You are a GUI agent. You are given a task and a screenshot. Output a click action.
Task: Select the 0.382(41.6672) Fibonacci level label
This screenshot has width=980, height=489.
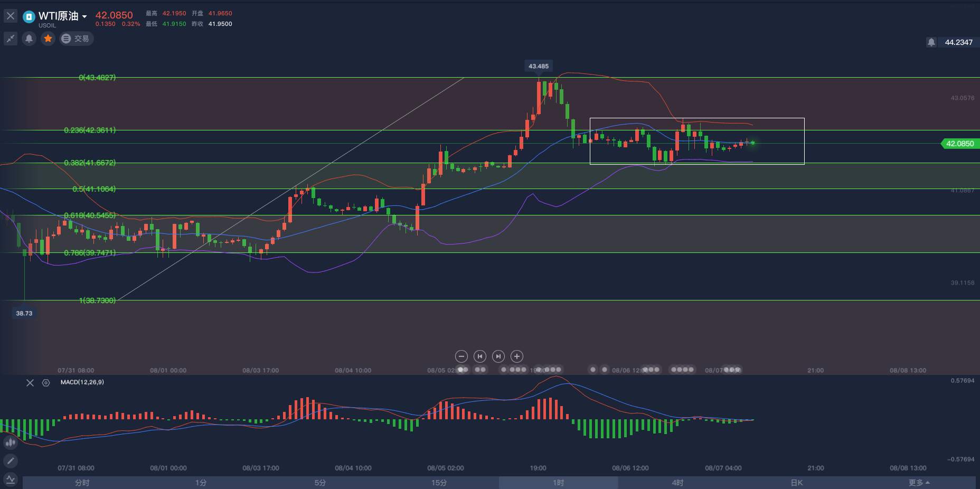point(90,163)
